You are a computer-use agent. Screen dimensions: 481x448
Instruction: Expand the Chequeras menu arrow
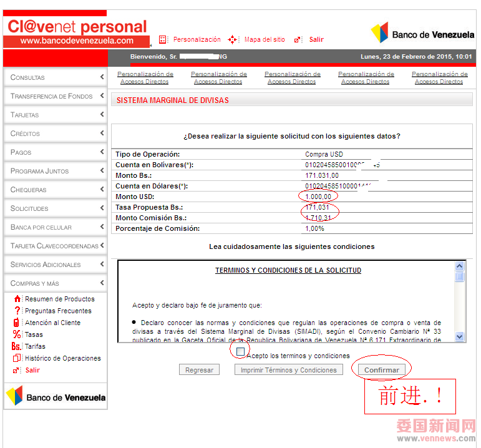(102, 189)
